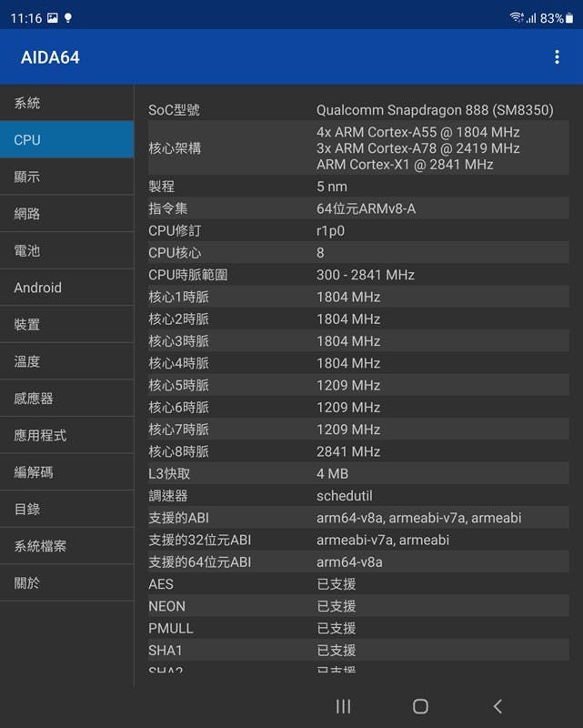Select the 支援的ABI label

(x=178, y=518)
